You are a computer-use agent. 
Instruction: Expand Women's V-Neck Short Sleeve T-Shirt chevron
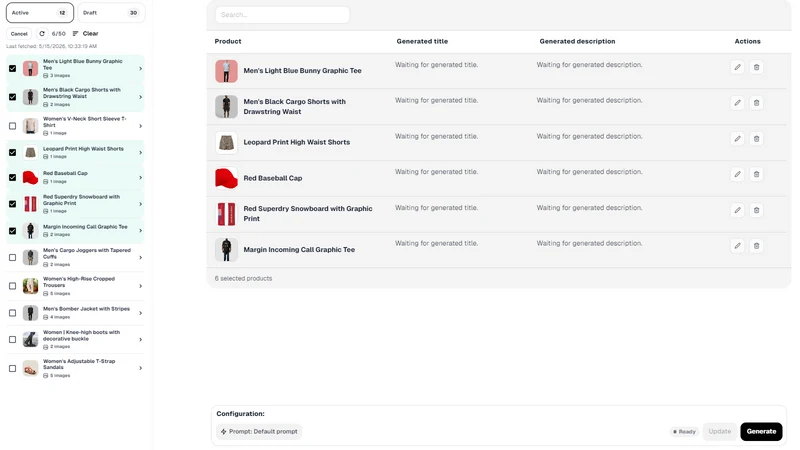click(140, 126)
